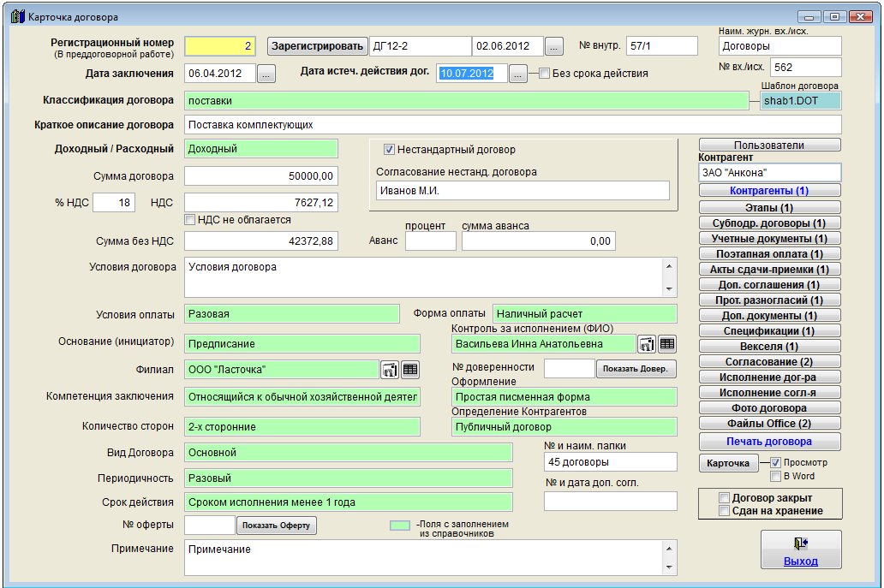Open the table list icon beside Филиал
This screenshot has width=884, height=588.
410,370
